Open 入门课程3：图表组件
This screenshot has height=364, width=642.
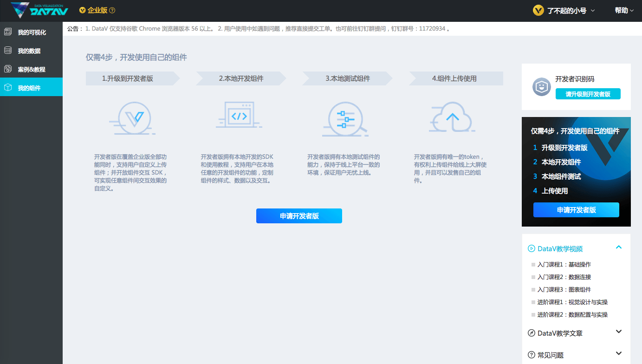click(x=564, y=289)
